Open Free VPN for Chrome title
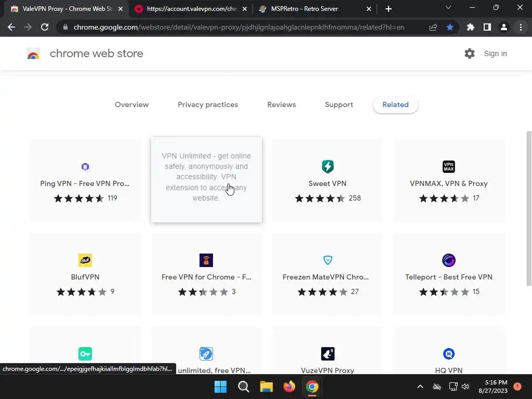The width and height of the screenshot is (532, 399). point(206,277)
